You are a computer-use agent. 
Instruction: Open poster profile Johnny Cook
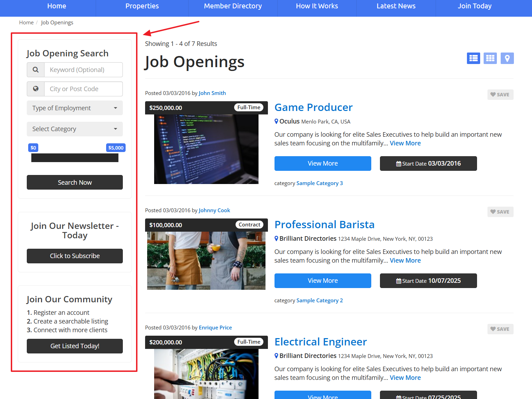[214, 210]
